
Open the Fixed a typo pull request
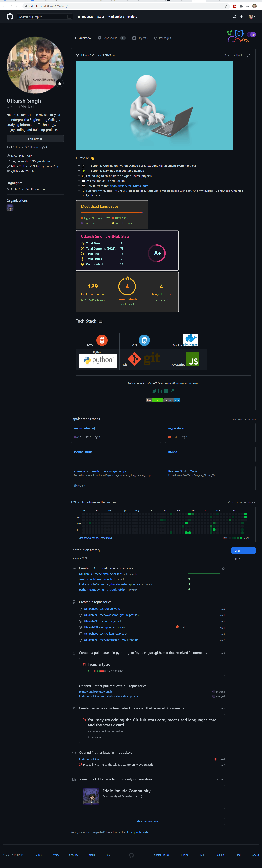pyautogui.click(x=100, y=664)
